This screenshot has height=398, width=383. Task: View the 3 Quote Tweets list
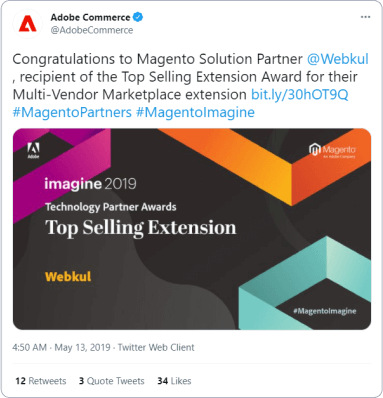click(x=112, y=381)
